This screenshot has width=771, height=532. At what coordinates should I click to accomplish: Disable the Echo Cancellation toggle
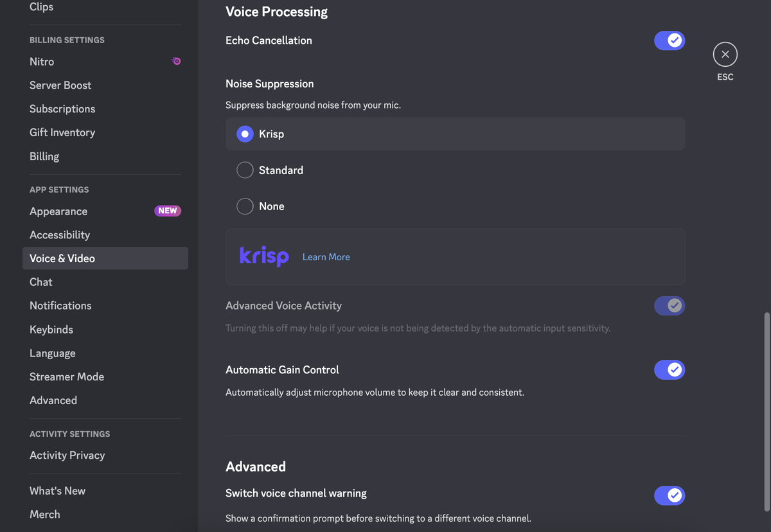click(x=669, y=40)
